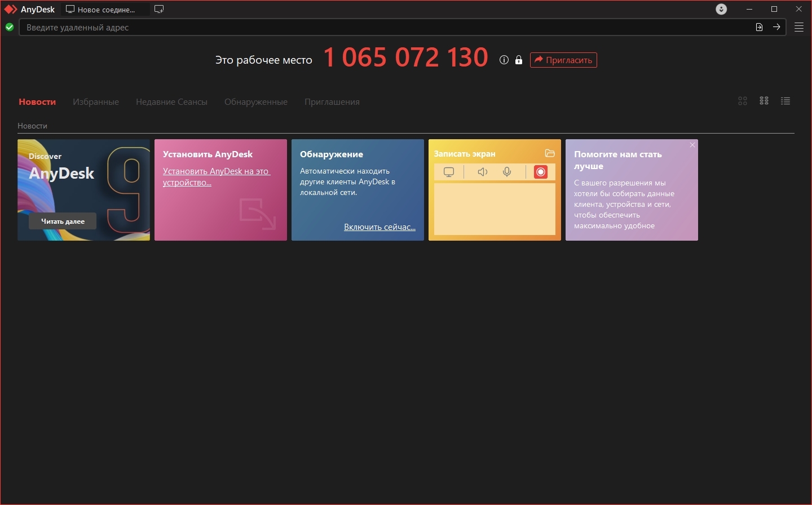The height and width of the screenshot is (505, 812).
Task: Open recordings folder icon on Записать экран card
Action: [x=550, y=153]
